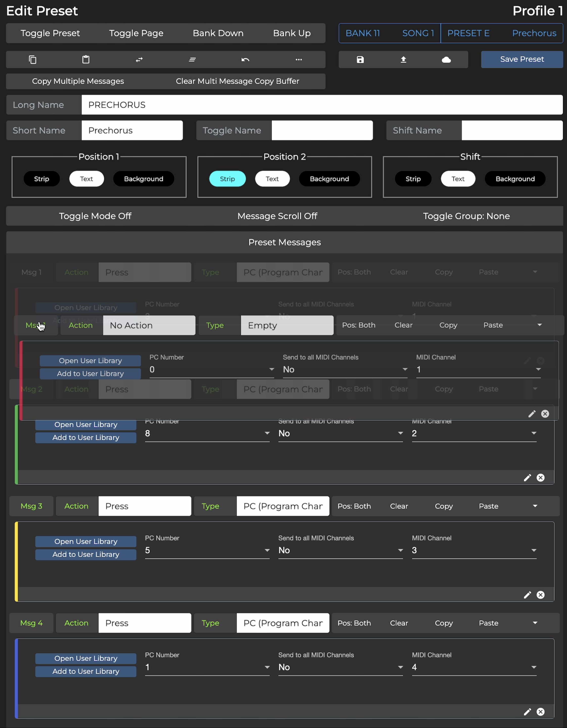Copy the preset using the copy icon

coord(33,59)
